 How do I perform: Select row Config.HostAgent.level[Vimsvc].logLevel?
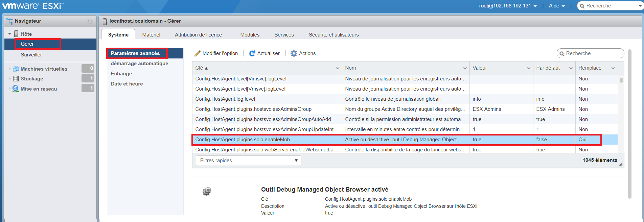tap(405, 79)
